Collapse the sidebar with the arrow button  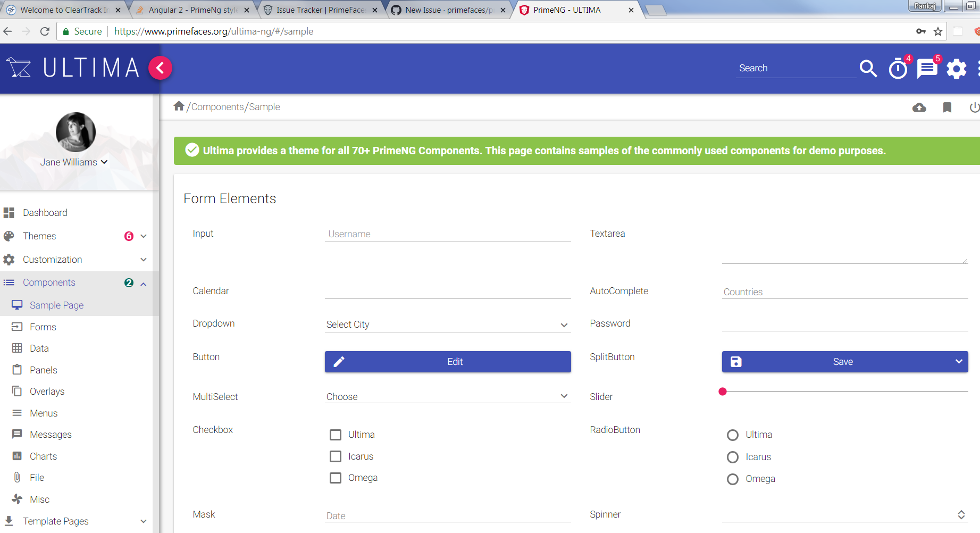coord(160,68)
